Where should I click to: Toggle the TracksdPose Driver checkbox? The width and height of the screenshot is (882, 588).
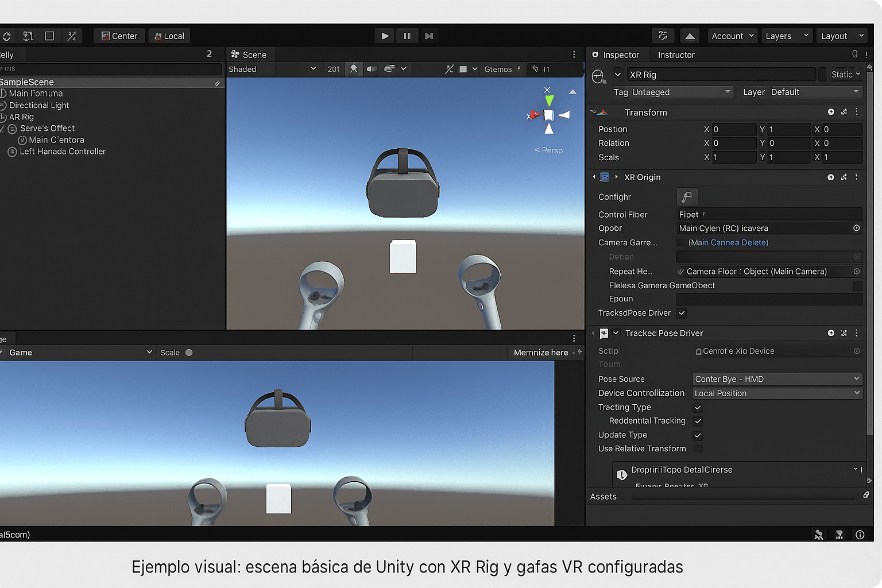[x=682, y=313]
